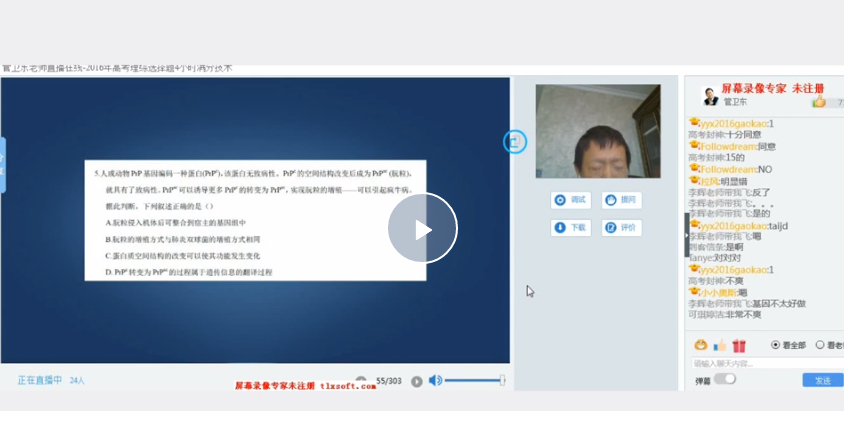Screen dimensions: 844x434
Task: Click the 调试 debug button
Action: 571,200
